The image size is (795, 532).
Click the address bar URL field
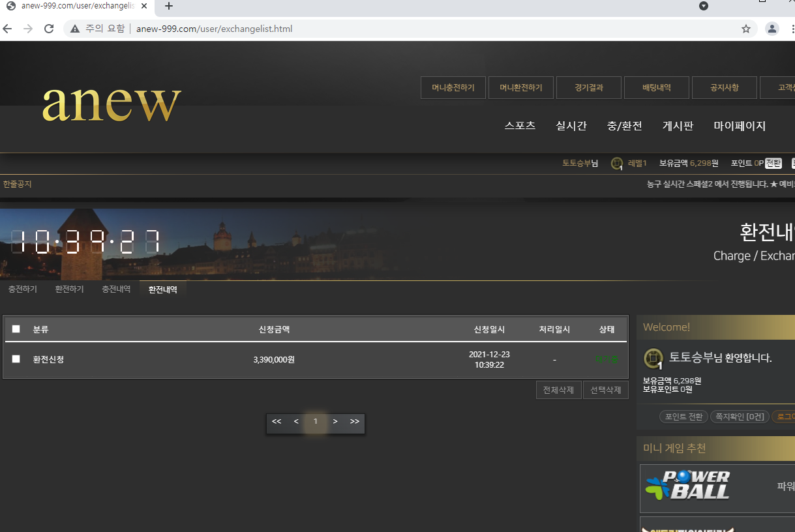(411, 29)
